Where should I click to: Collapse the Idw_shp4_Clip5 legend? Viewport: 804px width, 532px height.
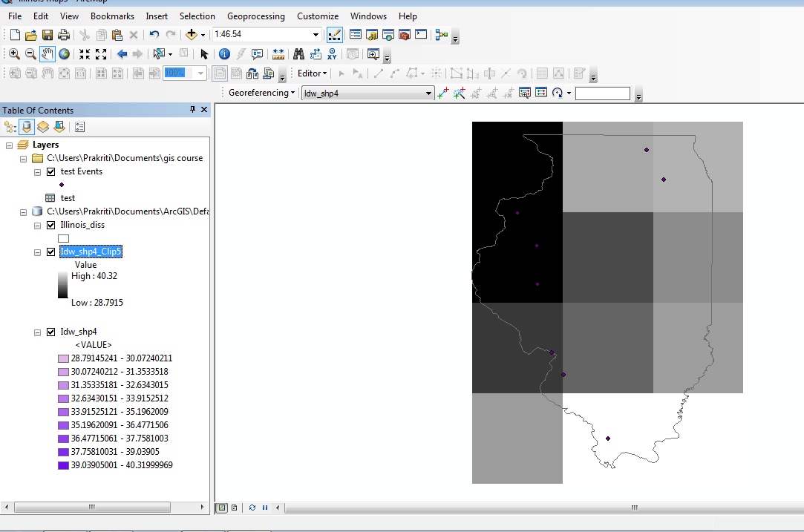click(x=37, y=252)
